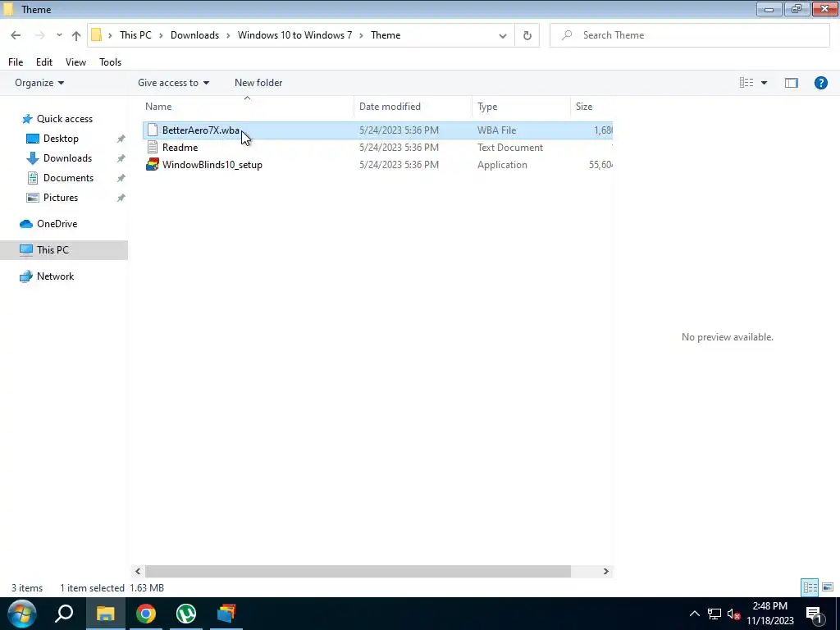This screenshot has height=630, width=840.
Task: Switch to large icons view in status bar
Action: (x=828, y=587)
